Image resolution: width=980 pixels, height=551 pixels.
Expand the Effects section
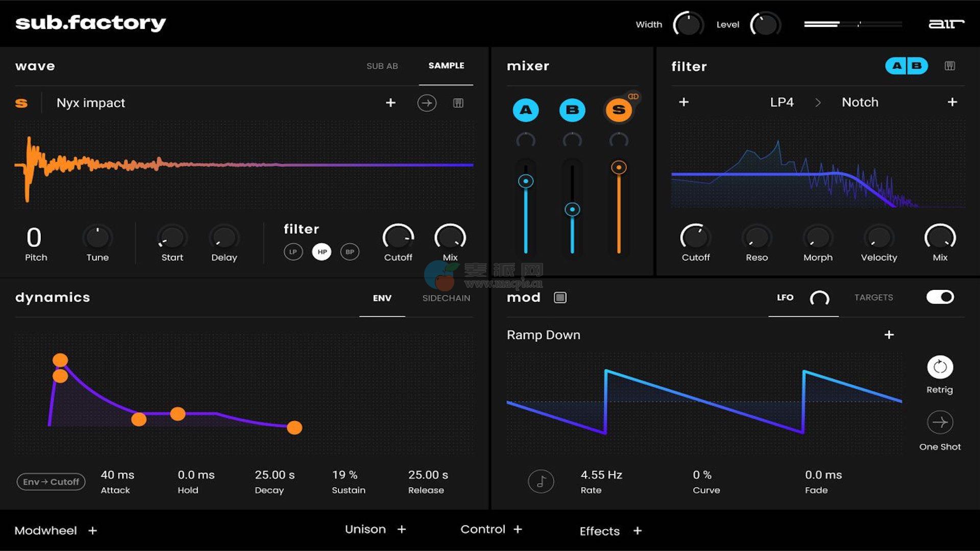pos(638,531)
